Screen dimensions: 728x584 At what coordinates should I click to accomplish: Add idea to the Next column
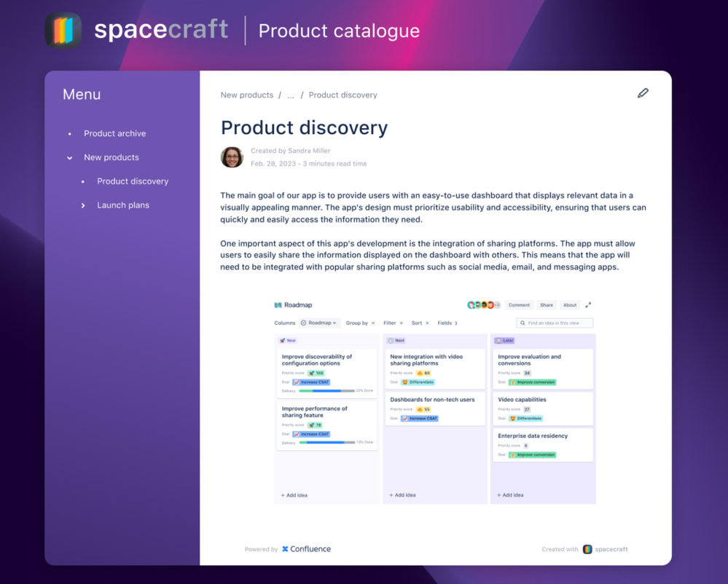(402, 495)
